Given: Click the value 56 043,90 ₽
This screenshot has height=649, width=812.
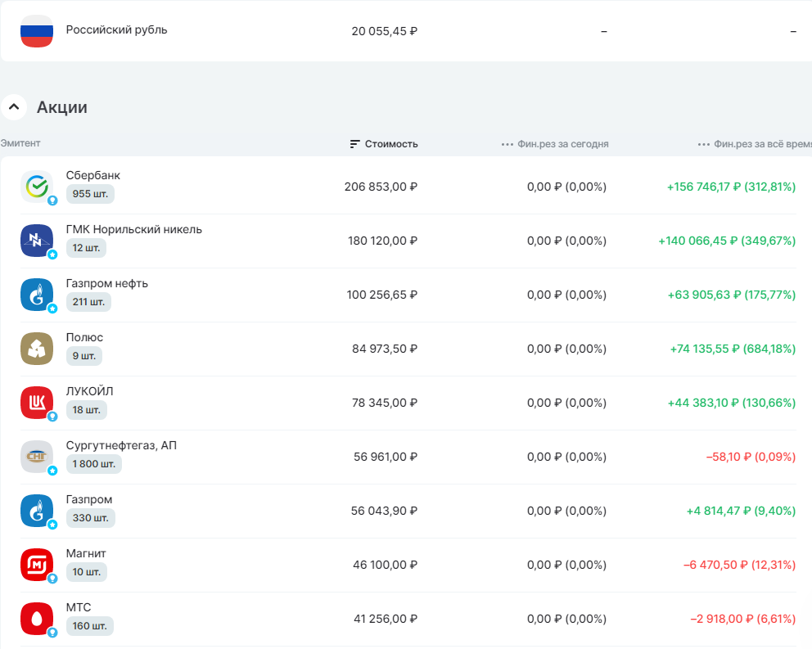Looking at the screenshot, I should point(384,511).
